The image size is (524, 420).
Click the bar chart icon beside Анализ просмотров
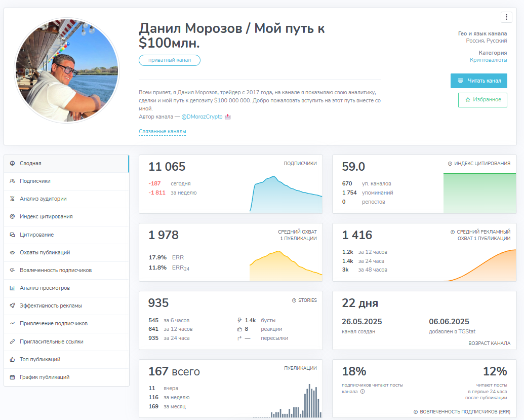(12, 288)
